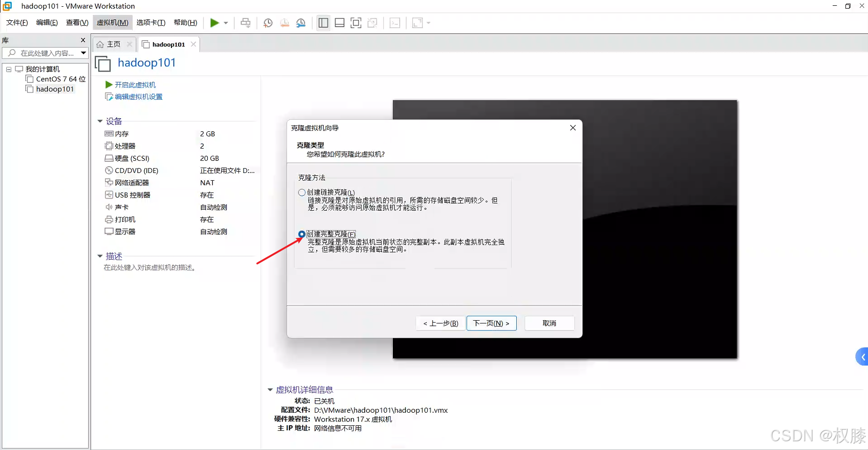
Task: Open the library search filter dropdown
Action: pos(83,53)
